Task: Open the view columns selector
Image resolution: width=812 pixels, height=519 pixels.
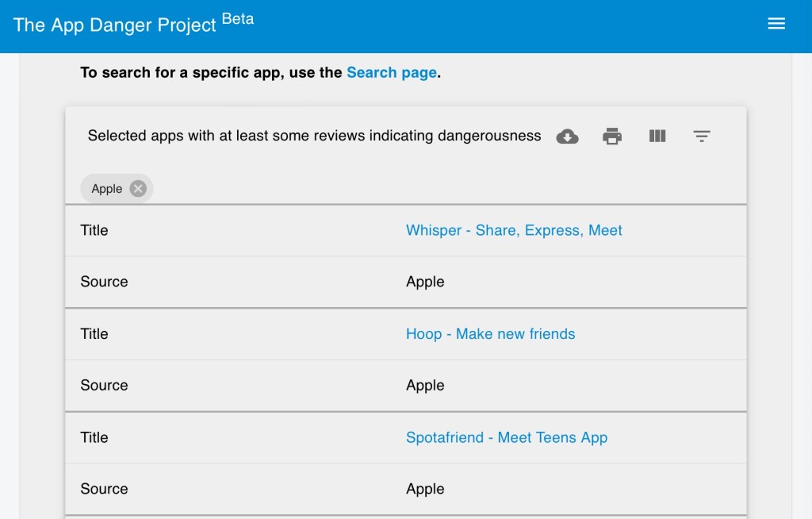Action: pyautogui.click(x=657, y=136)
